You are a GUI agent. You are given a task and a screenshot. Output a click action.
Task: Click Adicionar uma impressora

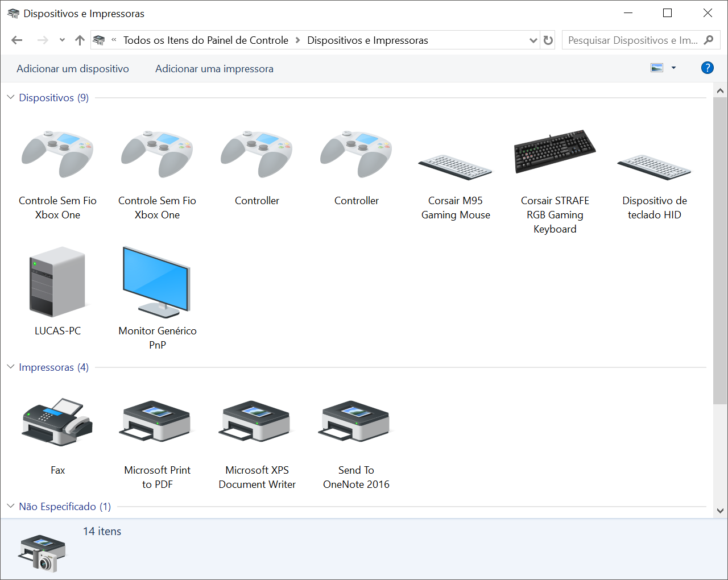tap(214, 68)
